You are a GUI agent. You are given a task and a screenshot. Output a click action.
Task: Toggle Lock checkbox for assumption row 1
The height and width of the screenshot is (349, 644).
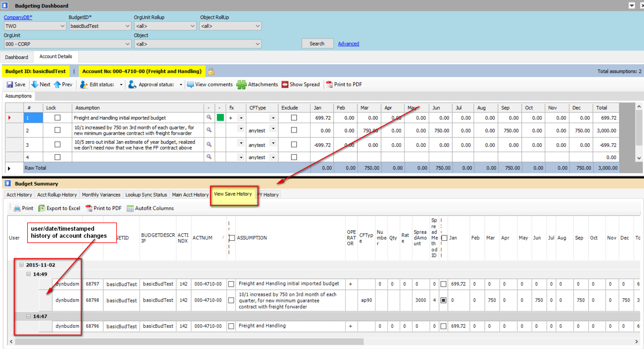pyautogui.click(x=57, y=118)
